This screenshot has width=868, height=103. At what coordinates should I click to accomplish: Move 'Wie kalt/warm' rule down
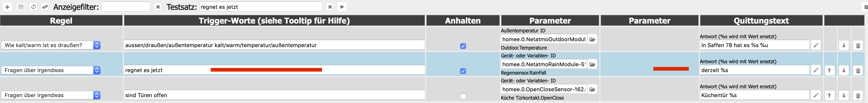[844, 45]
